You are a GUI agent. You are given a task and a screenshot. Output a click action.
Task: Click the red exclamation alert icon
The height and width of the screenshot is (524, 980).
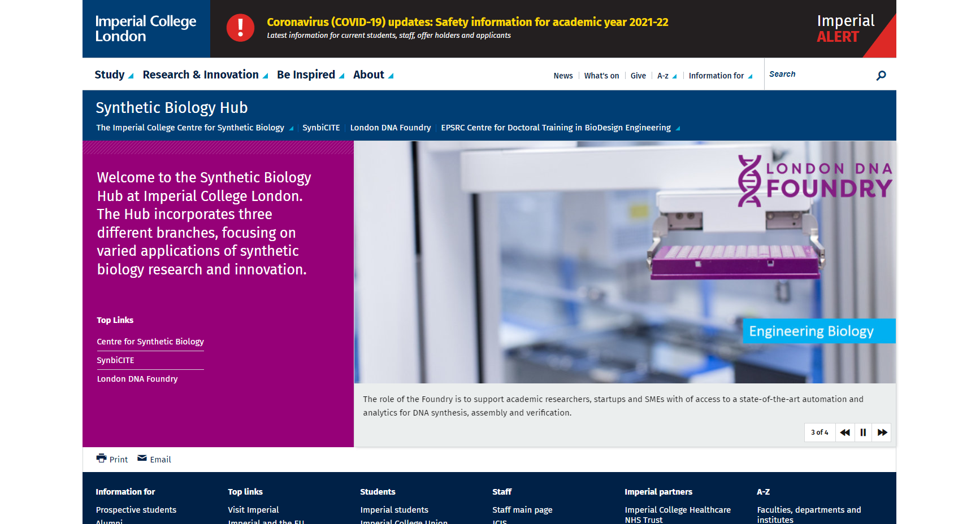coord(241,28)
